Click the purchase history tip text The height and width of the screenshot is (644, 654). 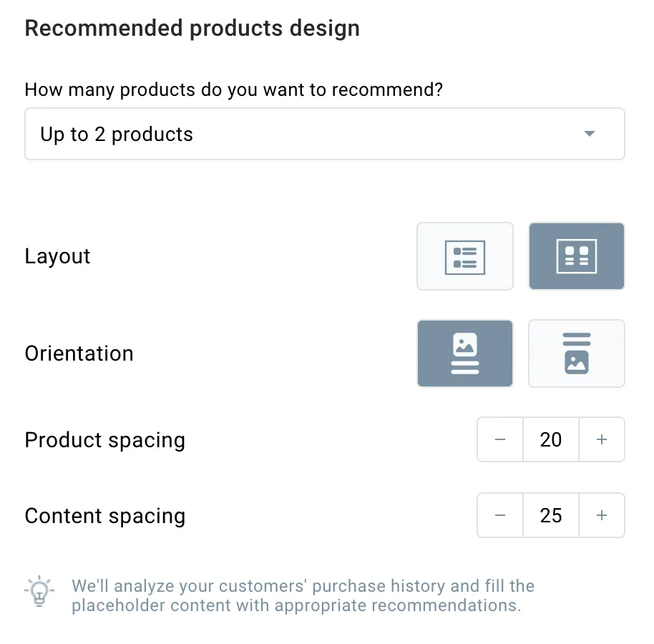pos(303,595)
